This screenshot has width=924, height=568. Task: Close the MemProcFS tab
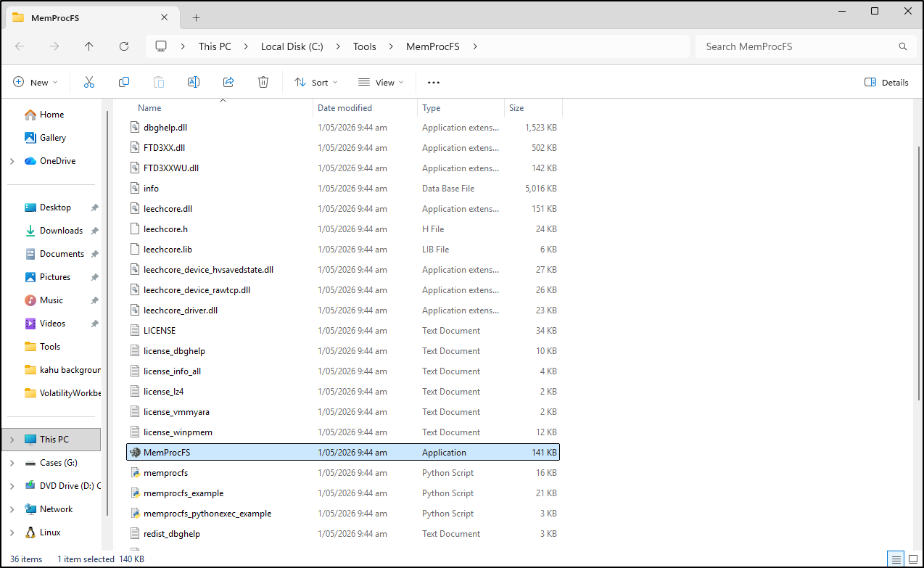tap(165, 17)
